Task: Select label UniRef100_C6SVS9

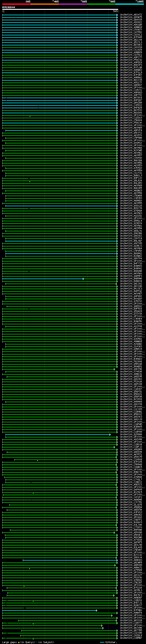Action: (x=131, y=47)
